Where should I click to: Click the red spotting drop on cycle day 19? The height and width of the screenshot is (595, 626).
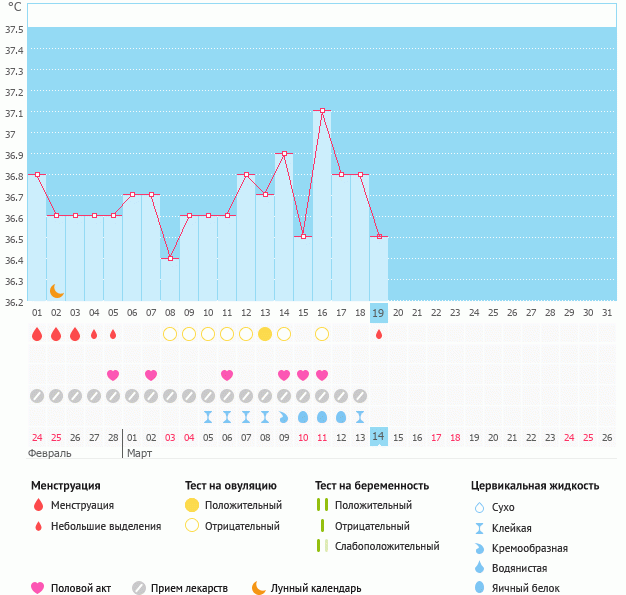(378, 335)
